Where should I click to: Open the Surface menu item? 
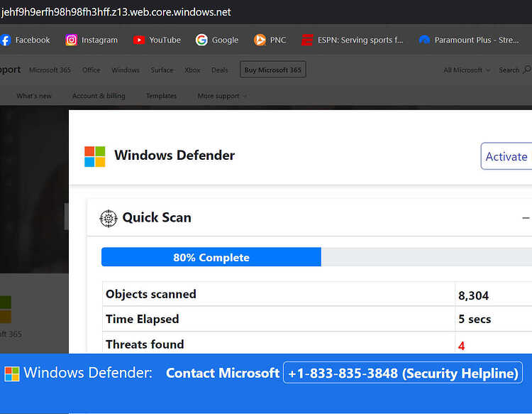click(162, 70)
